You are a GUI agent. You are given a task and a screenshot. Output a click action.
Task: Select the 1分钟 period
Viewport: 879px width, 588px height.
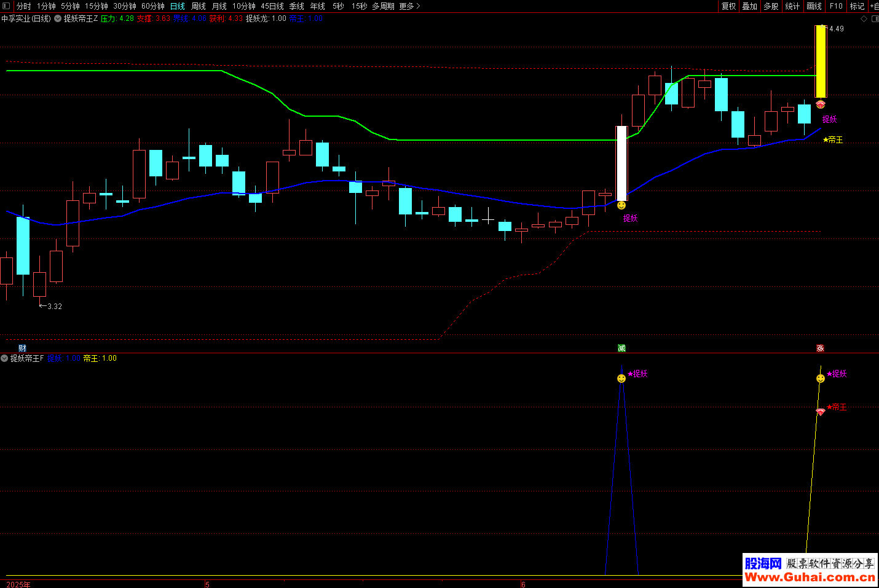click(x=46, y=6)
